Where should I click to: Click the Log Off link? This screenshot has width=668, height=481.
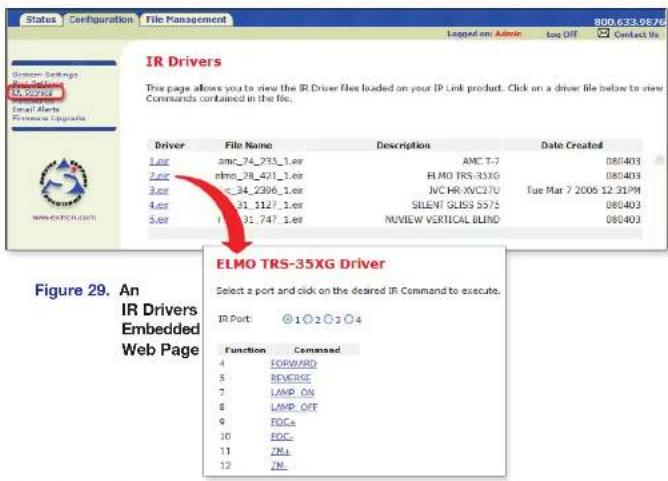tap(561, 35)
